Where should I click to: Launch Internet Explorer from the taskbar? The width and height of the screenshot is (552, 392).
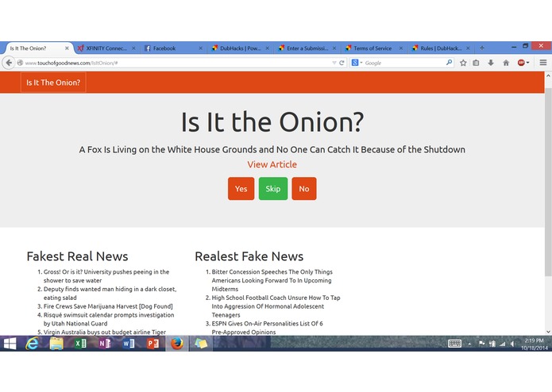point(33,344)
